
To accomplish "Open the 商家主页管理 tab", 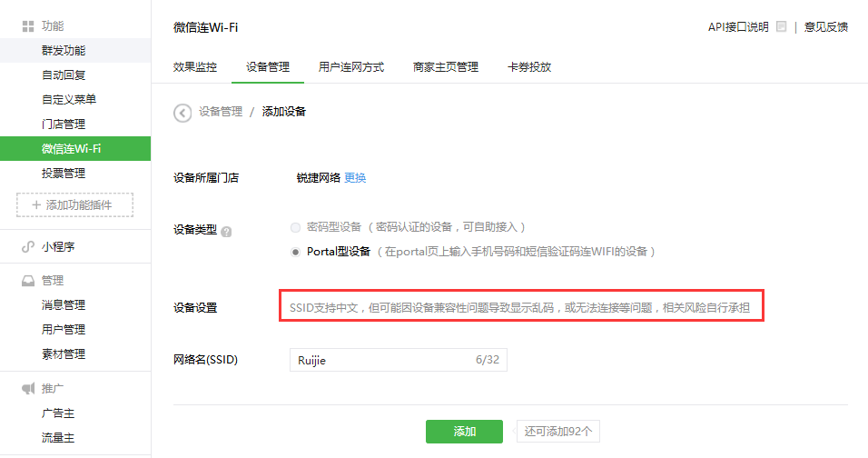I will pos(446,67).
